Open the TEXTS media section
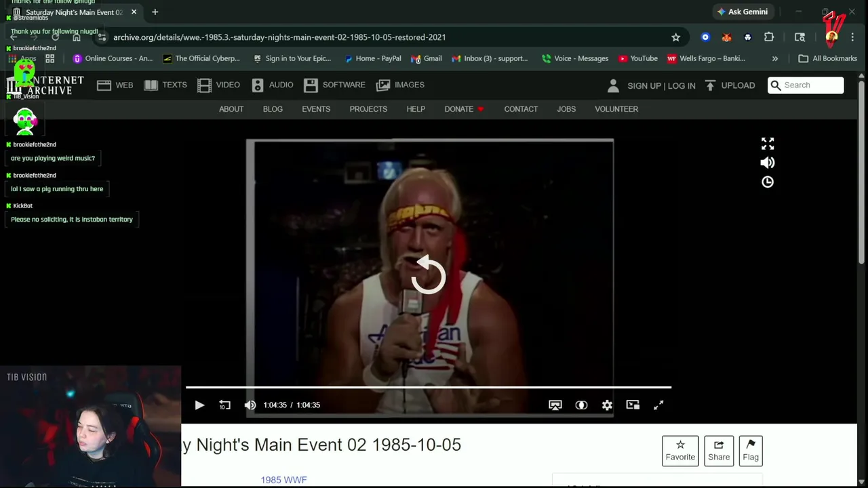 165,85
